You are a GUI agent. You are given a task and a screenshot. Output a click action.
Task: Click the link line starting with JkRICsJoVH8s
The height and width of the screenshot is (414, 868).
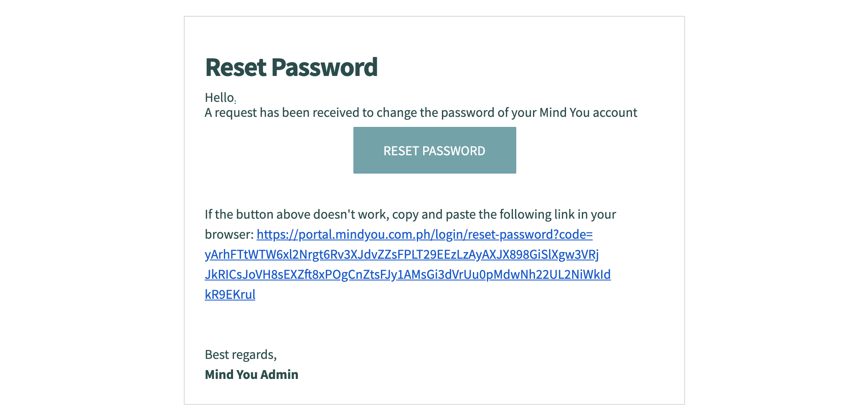coord(408,275)
